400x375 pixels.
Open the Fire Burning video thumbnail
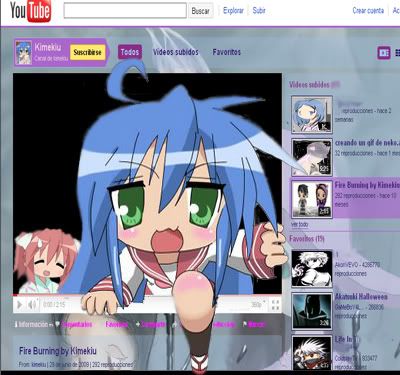point(312,199)
